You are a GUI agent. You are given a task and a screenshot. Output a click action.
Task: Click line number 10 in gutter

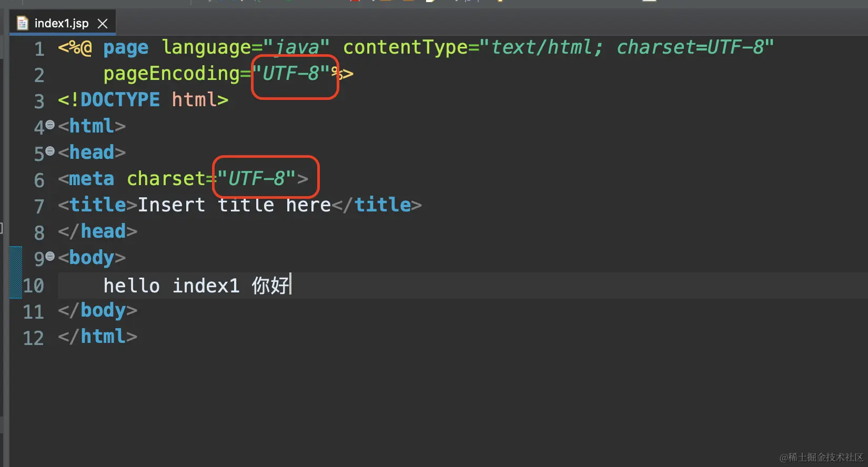click(34, 286)
